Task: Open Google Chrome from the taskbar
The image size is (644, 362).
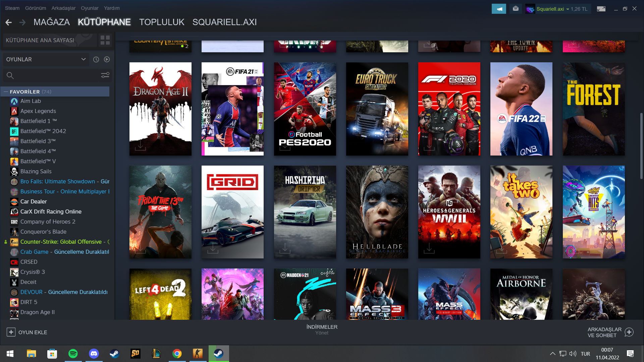Action: pos(177,354)
